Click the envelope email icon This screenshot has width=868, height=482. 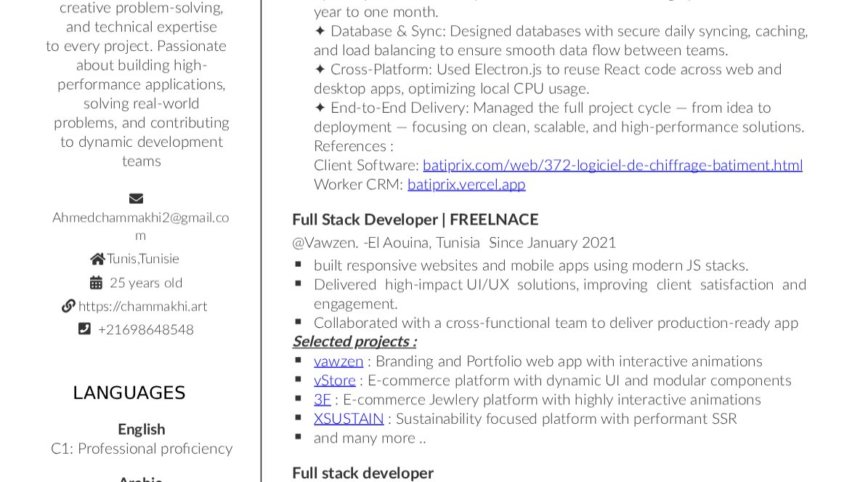click(x=136, y=198)
